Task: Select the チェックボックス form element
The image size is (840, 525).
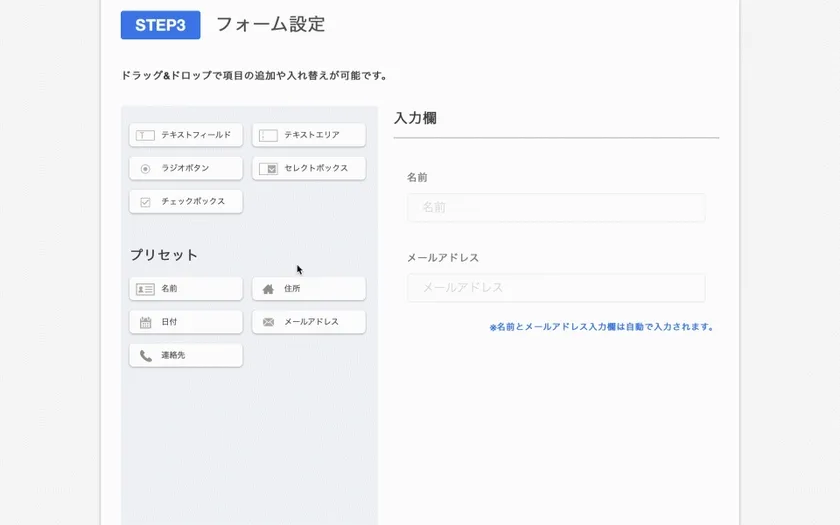Action: [x=186, y=201]
